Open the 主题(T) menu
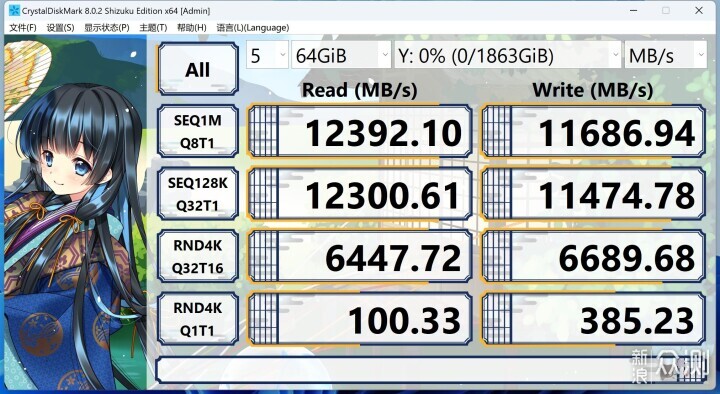The width and height of the screenshot is (720, 394). coord(153,28)
